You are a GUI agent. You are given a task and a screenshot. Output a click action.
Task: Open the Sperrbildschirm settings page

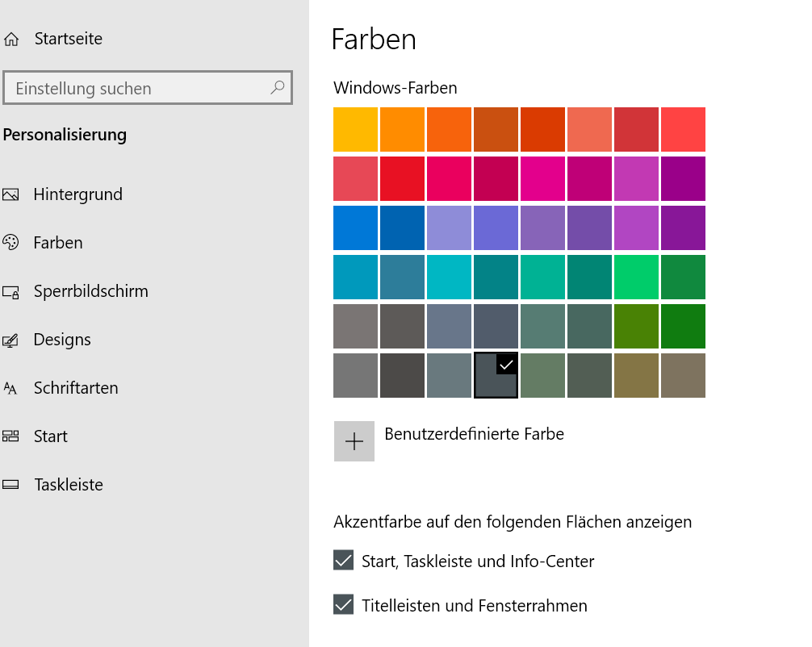90,291
